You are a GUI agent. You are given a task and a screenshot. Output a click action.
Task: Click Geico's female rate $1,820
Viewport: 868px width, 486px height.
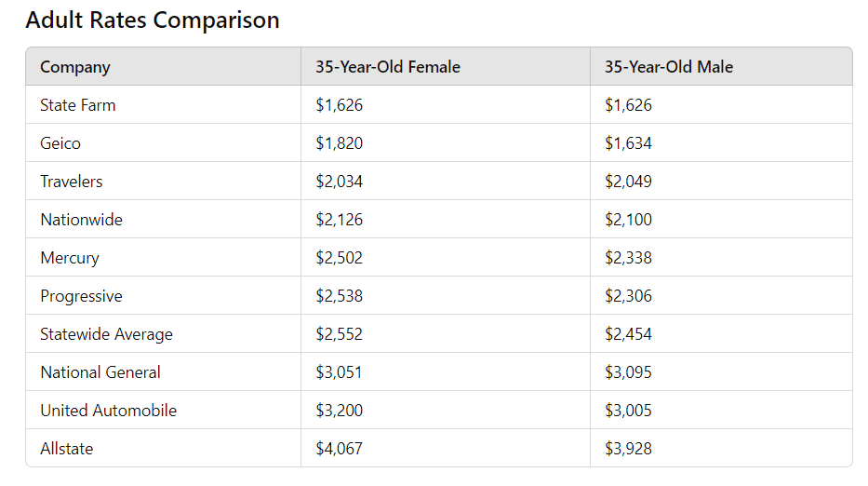[340, 143]
